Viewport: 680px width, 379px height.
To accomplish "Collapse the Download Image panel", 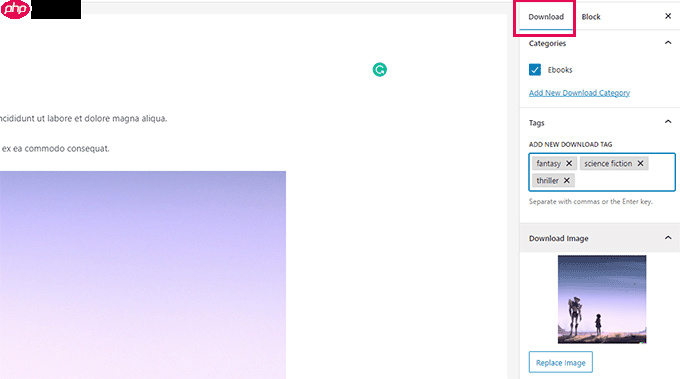I will tap(668, 238).
